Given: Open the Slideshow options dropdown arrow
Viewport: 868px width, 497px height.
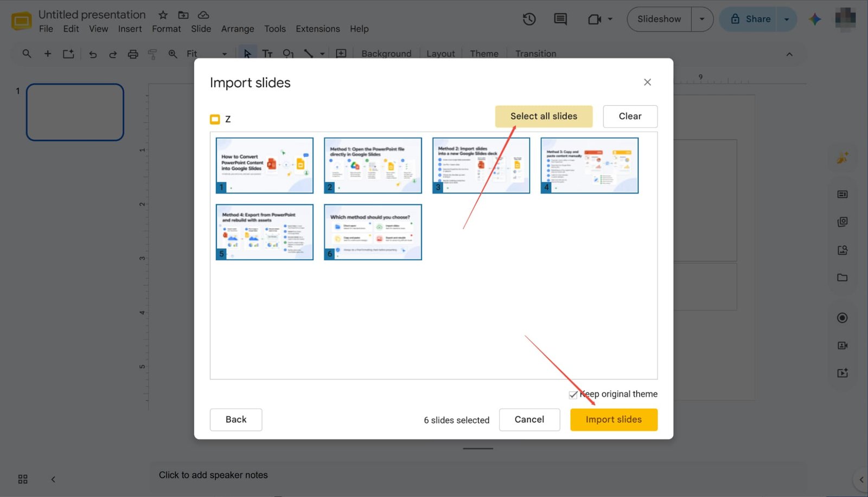Looking at the screenshot, I should pos(702,19).
